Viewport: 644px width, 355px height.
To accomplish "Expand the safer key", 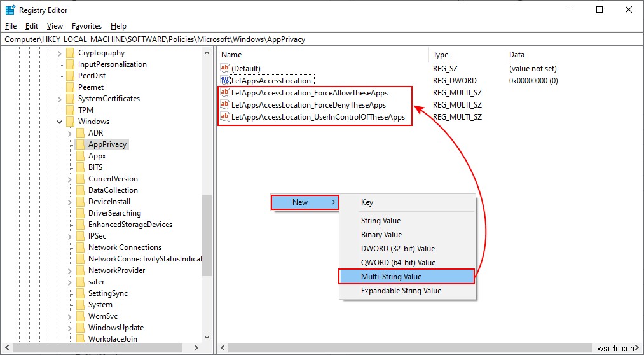I will tap(70, 282).
